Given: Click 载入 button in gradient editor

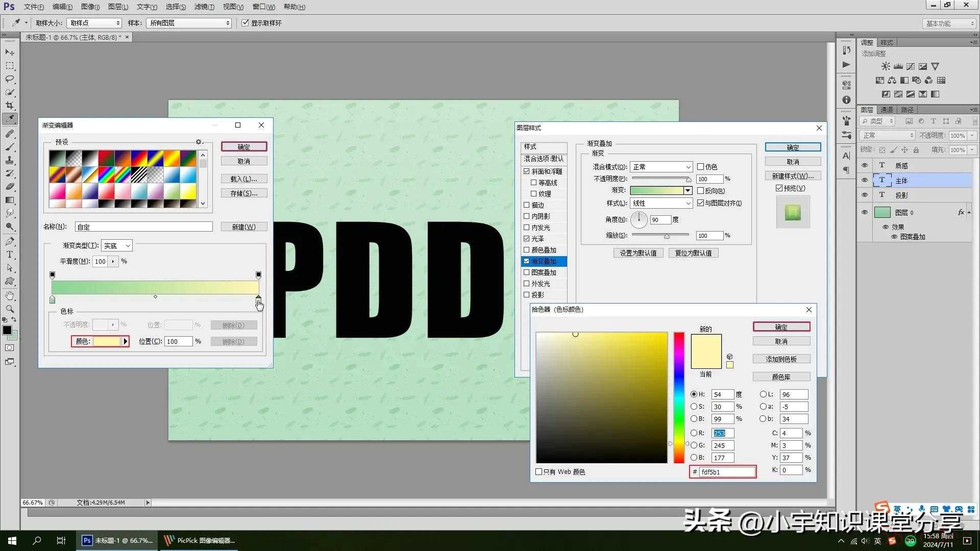Looking at the screenshot, I should [x=244, y=179].
